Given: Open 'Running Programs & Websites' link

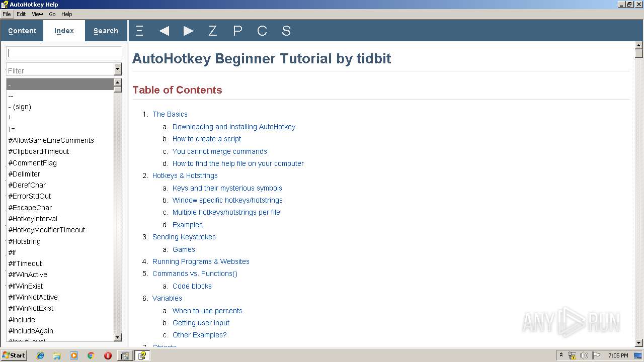Looking at the screenshot, I should tap(201, 261).
